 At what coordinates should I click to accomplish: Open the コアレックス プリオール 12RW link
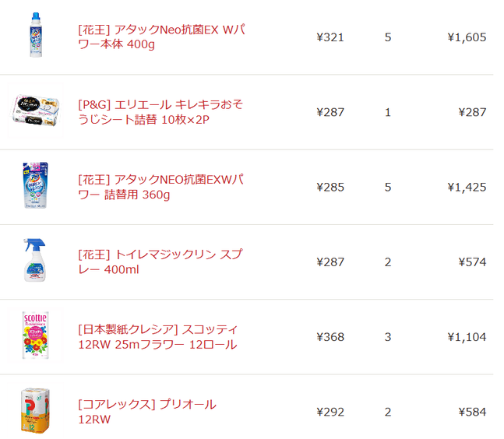tap(147, 412)
